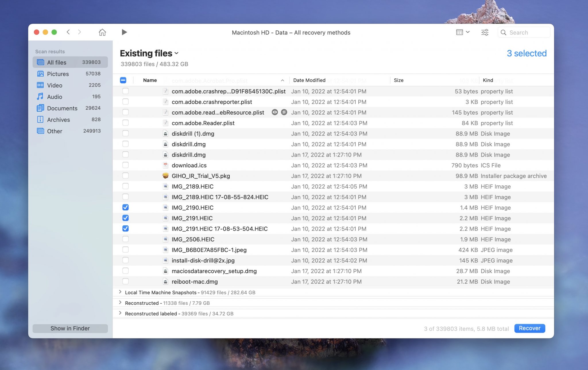Click the view options dropdown in toolbar

[463, 32]
